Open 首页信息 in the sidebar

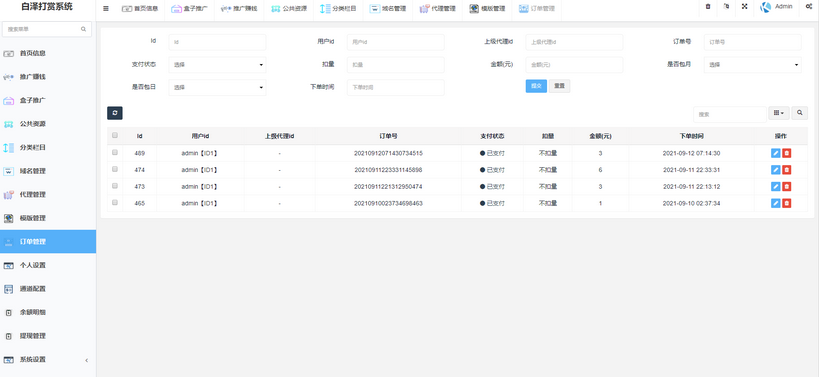[x=48, y=53]
